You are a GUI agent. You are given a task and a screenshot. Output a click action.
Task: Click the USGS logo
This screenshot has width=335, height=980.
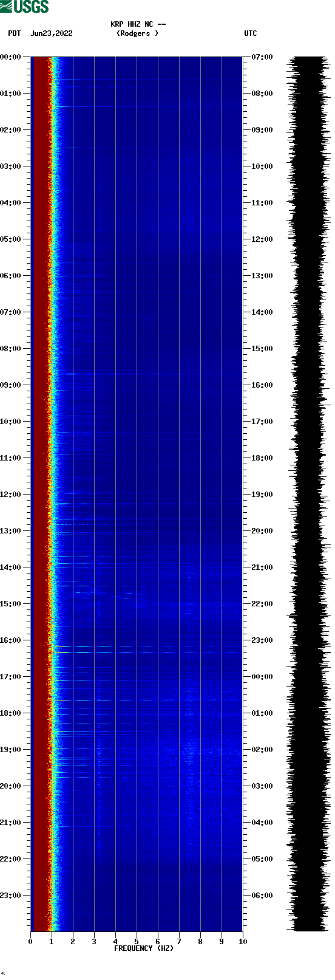24,7
